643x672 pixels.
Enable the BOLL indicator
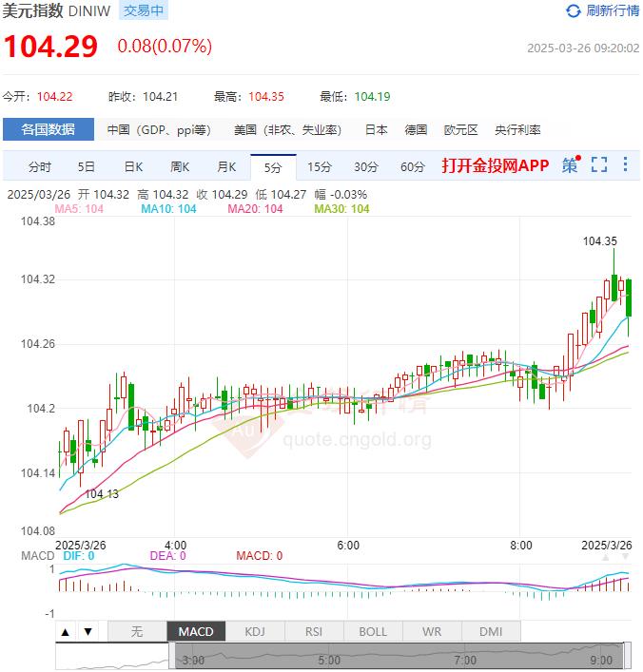[373, 631]
